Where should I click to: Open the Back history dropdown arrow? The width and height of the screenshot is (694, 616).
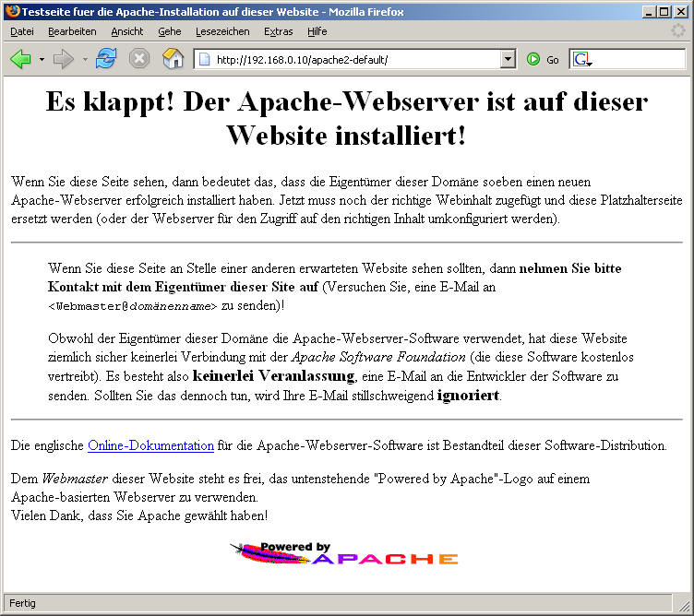42,60
